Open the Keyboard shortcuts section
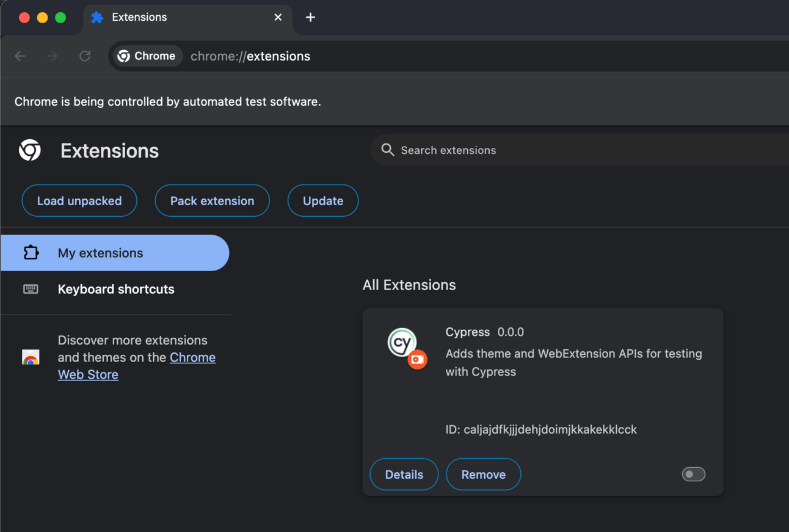The width and height of the screenshot is (789, 532). [115, 289]
